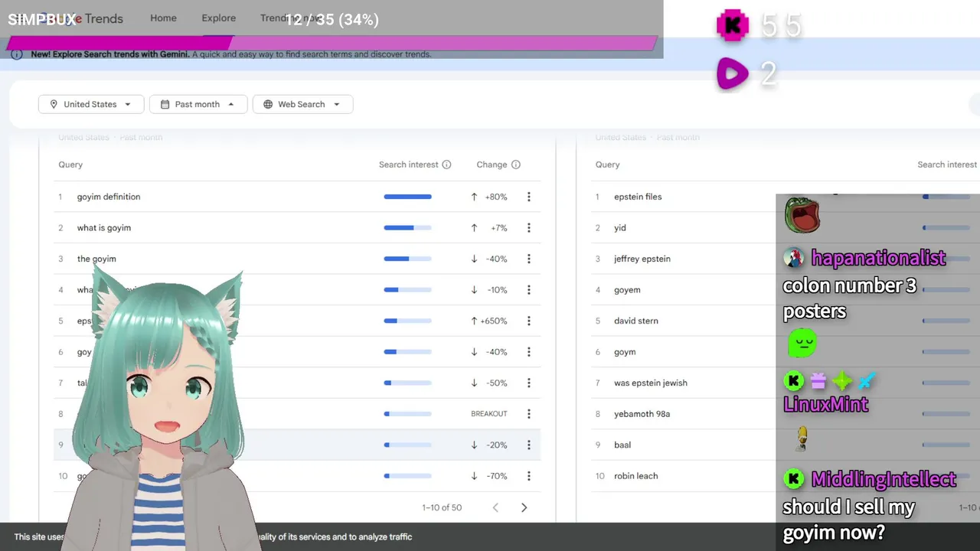Select the yid query
This screenshot has height=551, width=980.
620,228
